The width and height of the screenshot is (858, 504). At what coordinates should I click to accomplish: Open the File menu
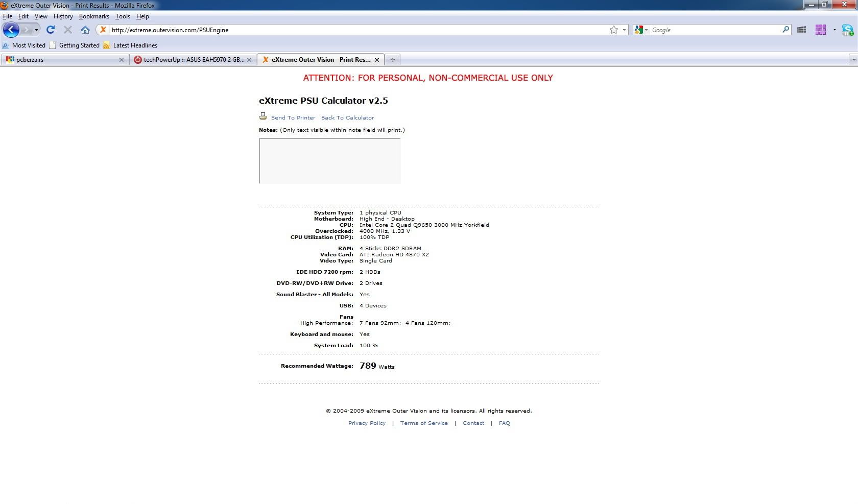click(8, 16)
